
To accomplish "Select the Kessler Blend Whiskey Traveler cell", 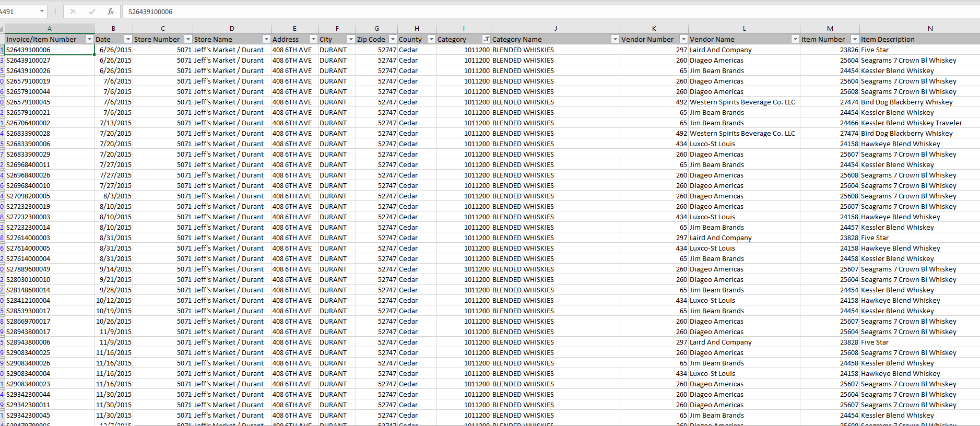I will click(x=920, y=123).
